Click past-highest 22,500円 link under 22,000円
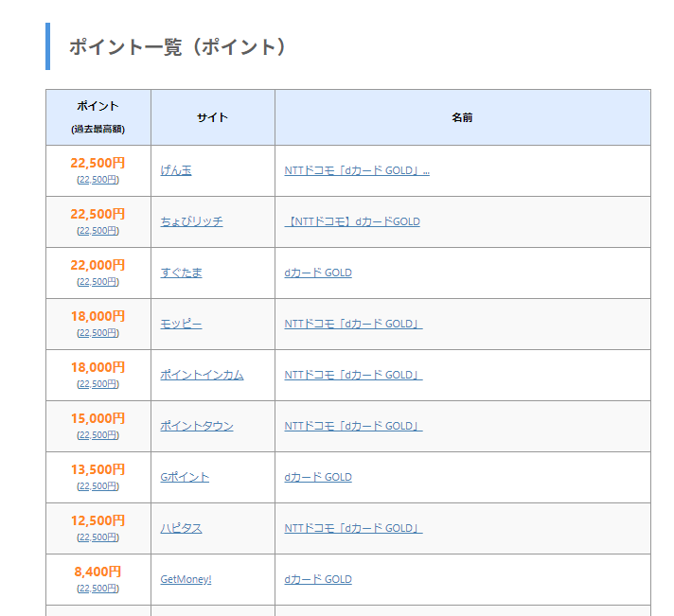Image resolution: width=674 pixels, height=616 pixels. [x=98, y=282]
